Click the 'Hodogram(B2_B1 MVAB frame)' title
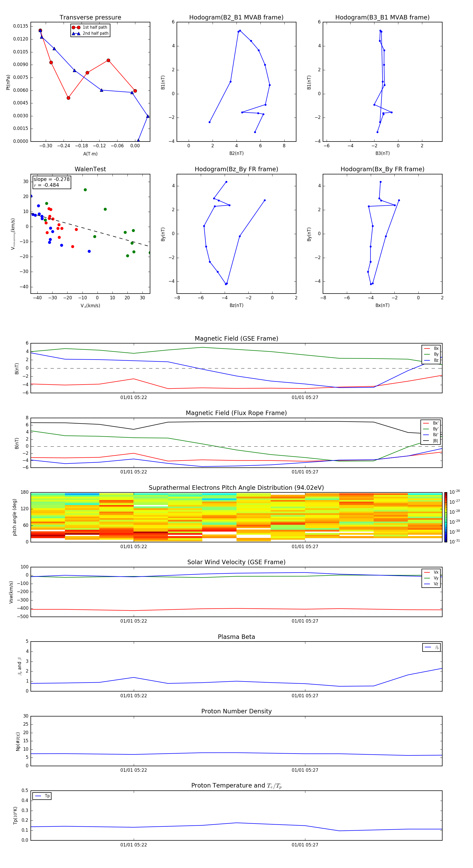The image size is (473, 868). click(x=236, y=18)
